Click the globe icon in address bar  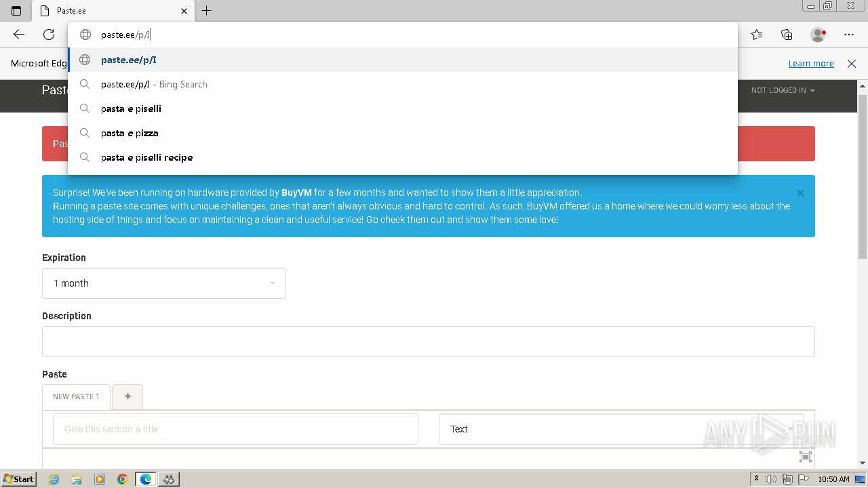pyautogui.click(x=85, y=35)
